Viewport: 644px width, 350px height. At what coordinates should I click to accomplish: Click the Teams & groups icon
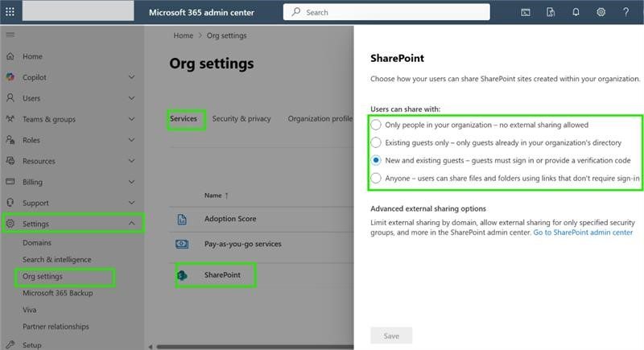click(x=10, y=118)
